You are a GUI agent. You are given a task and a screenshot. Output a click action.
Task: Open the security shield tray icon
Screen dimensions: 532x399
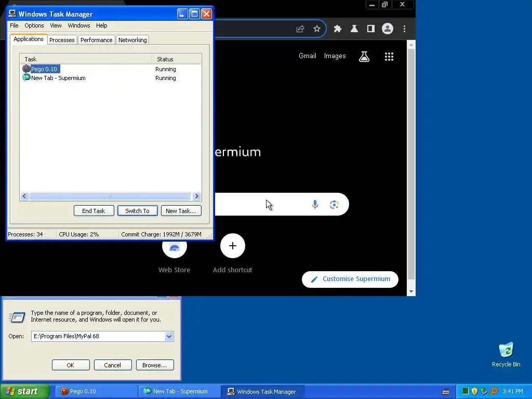pos(475,391)
